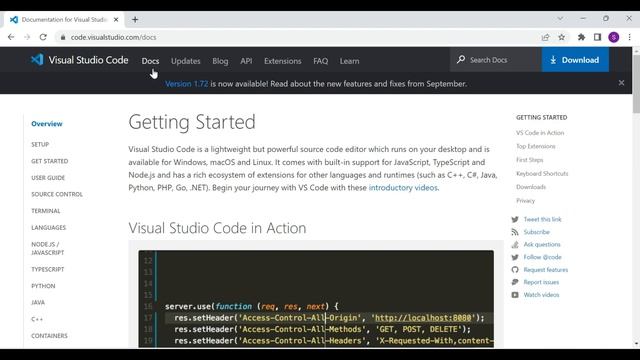Dismiss the Version 1.72 banner
Image resolution: width=640 pixels, height=360 pixels.
[x=621, y=83]
